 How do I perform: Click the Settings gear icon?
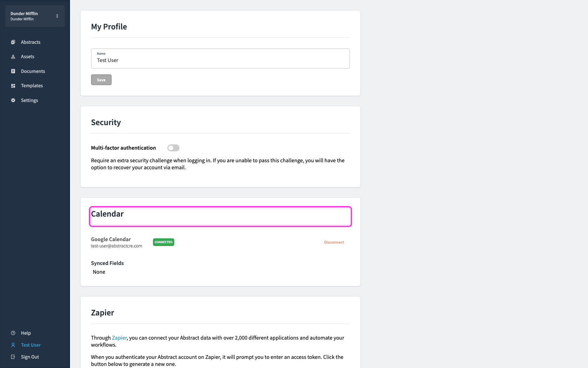point(13,100)
